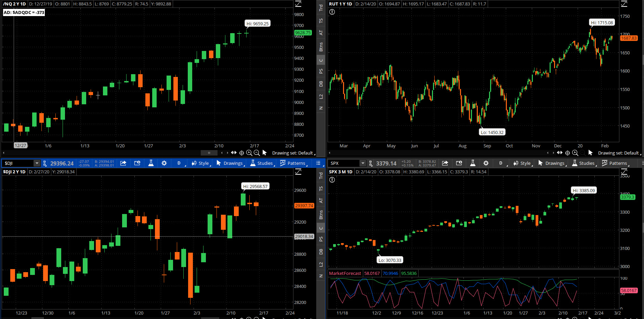This screenshot has height=319, width=644.
Task: Open SPX symbol link clipboard icon
Action: click(x=371, y=163)
